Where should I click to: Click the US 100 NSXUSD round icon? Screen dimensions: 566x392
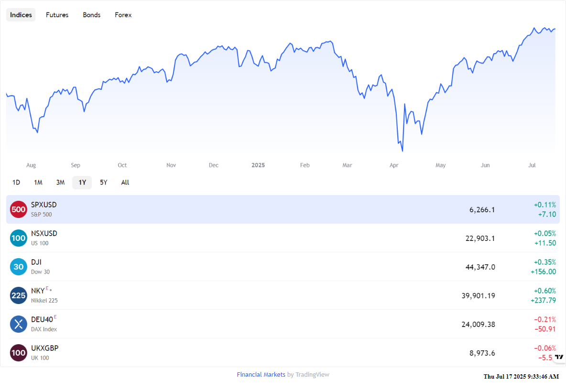coord(19,238)
